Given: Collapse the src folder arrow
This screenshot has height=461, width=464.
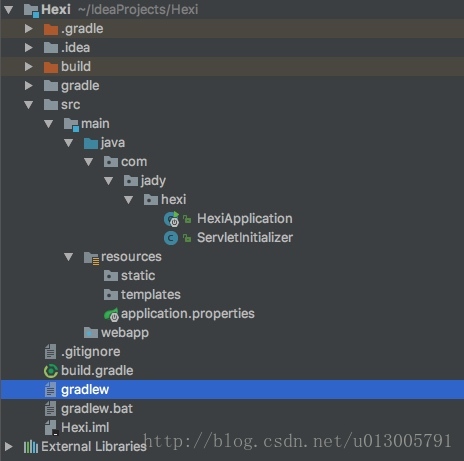Looking at the screenshot, I should [29, 105].
